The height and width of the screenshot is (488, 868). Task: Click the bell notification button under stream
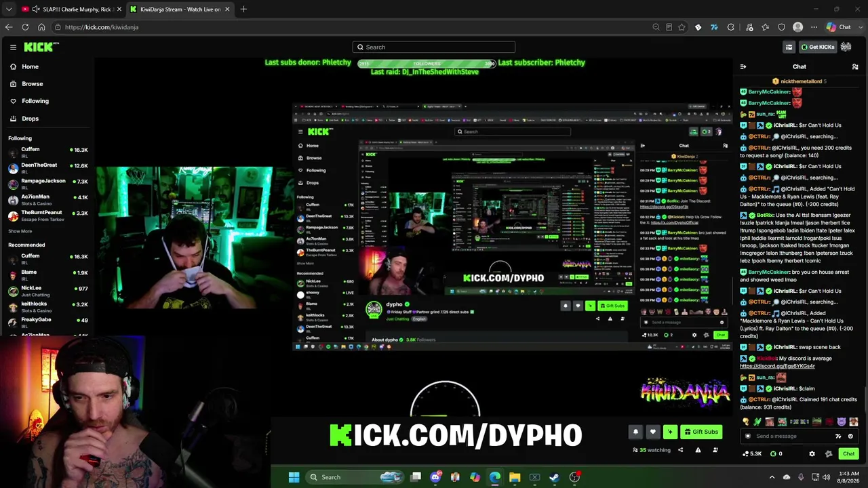[635, 432]
